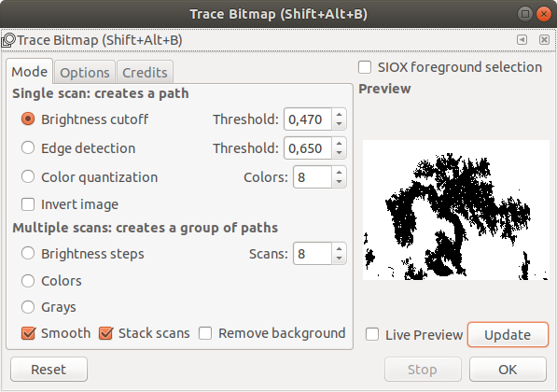Enable Remove background checkbox
The image size is (557, 392).
click(205, 333)
